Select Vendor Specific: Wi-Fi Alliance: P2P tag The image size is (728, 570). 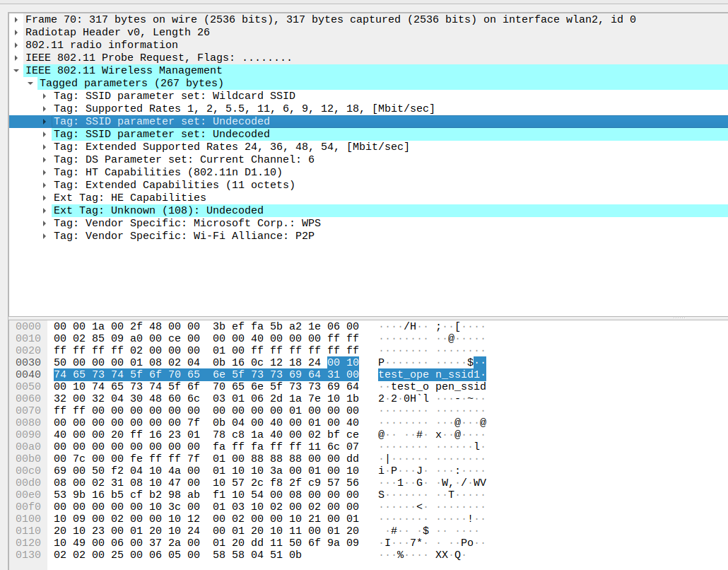(x=184, y=236)
